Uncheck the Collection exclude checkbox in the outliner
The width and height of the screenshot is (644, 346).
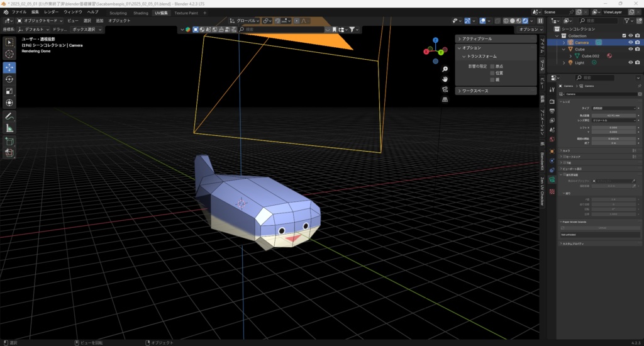pyautogui.click(x=624, y=36)
